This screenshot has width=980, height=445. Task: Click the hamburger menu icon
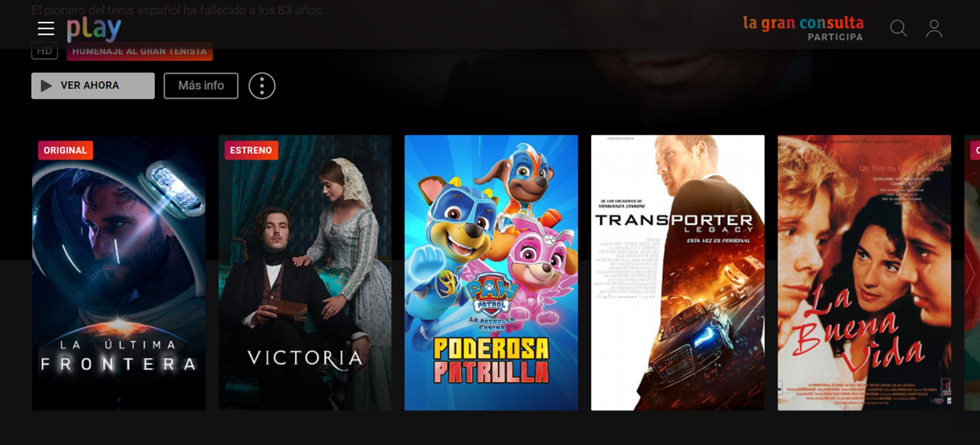pos(46,28)
